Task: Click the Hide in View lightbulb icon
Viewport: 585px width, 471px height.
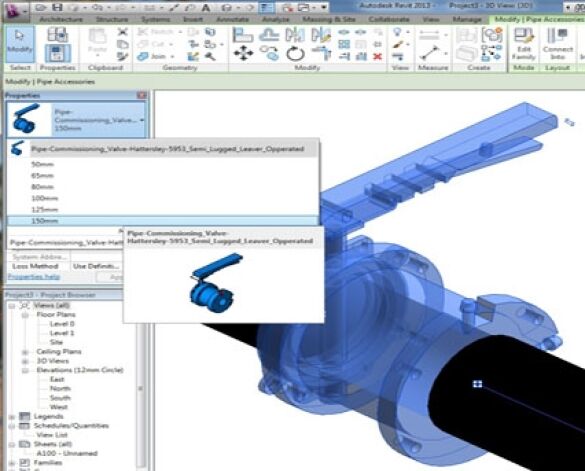Action: [x=398, y=32]
